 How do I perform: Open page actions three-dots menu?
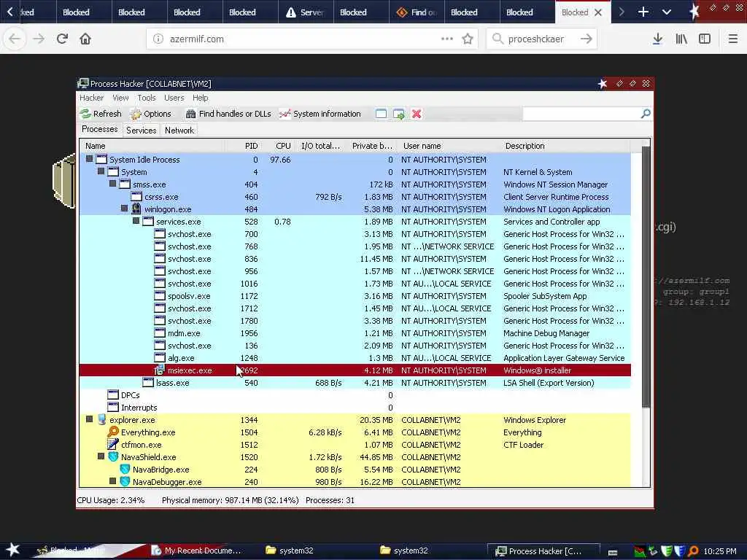(447, 39)
